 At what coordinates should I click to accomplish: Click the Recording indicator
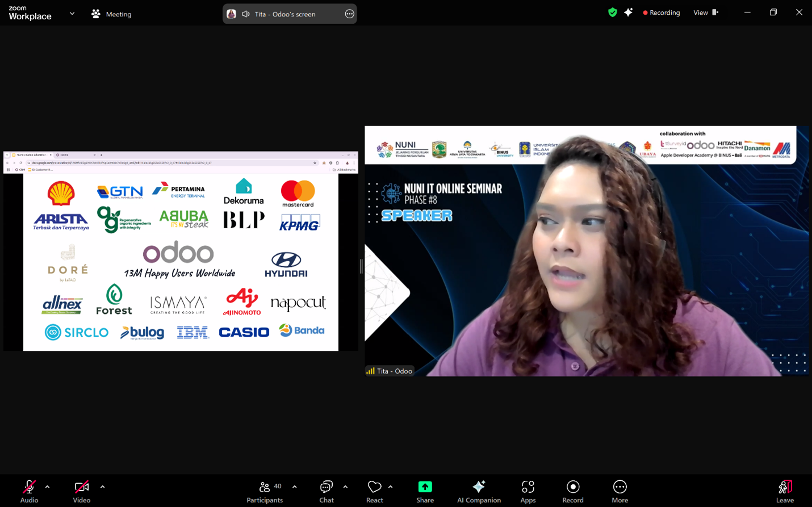point(662,12)
